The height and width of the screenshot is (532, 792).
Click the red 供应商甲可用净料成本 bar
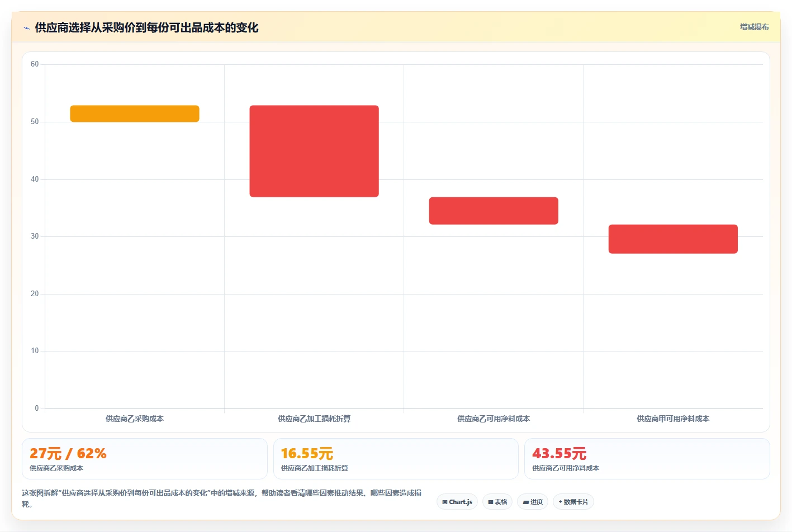tap(673, 239)
